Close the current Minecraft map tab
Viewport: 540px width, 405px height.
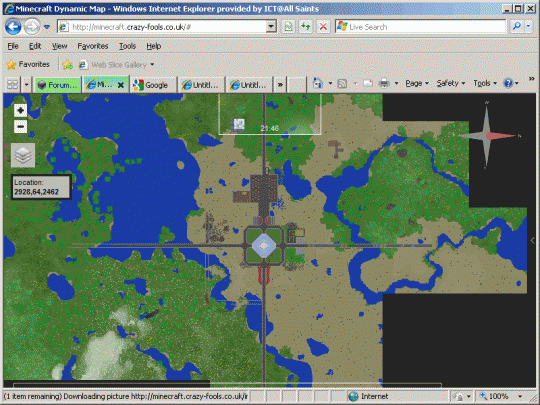(x=121, y=85)
